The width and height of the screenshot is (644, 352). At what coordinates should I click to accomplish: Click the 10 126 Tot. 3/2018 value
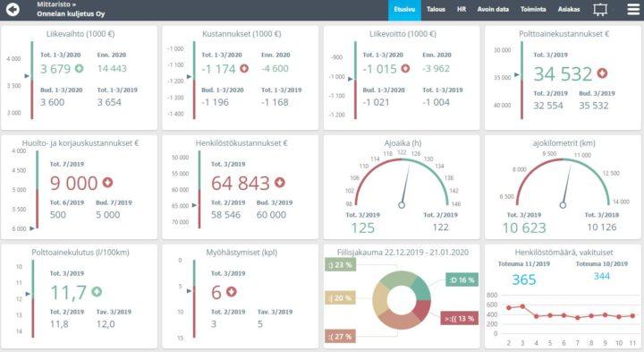coord(602,227)
